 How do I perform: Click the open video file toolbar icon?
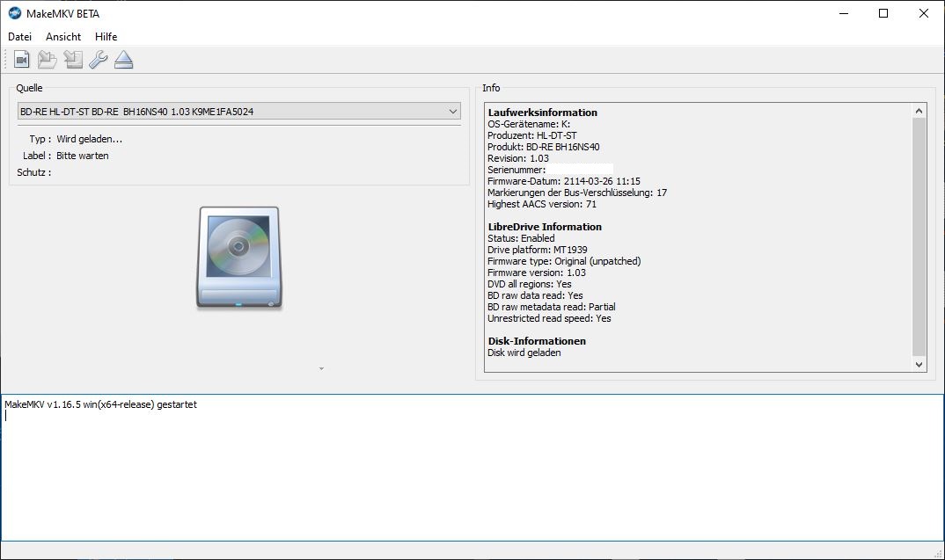[22, 60]
